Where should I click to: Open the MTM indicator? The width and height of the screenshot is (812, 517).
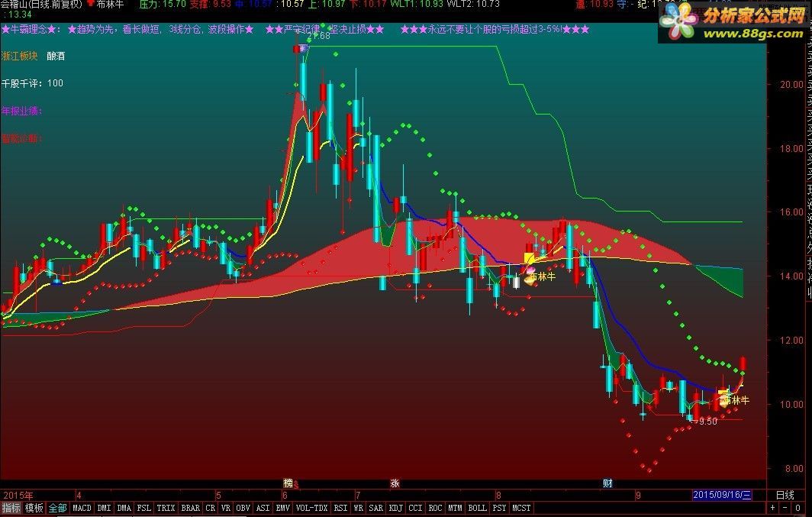[455, 508]
